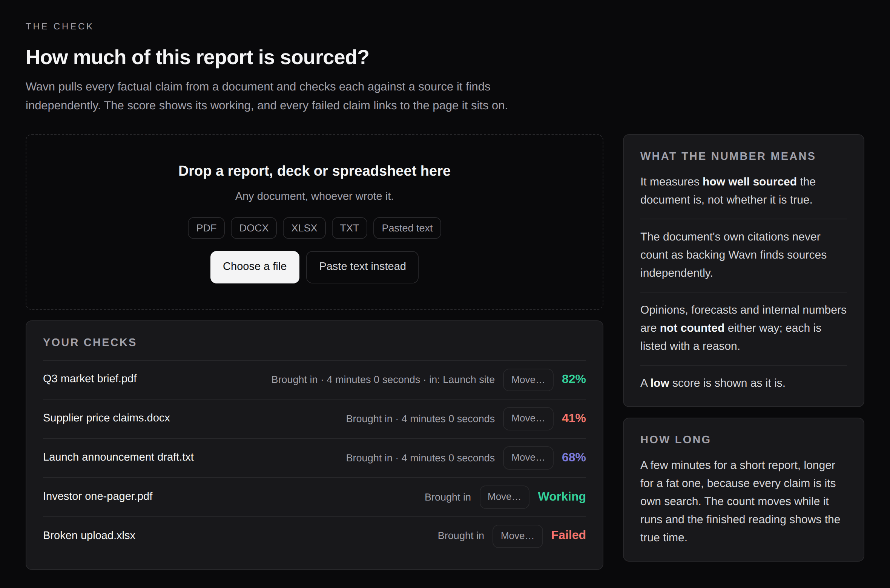Select the TXT format chip
This screenshot has width=890, height=588.
350,228
